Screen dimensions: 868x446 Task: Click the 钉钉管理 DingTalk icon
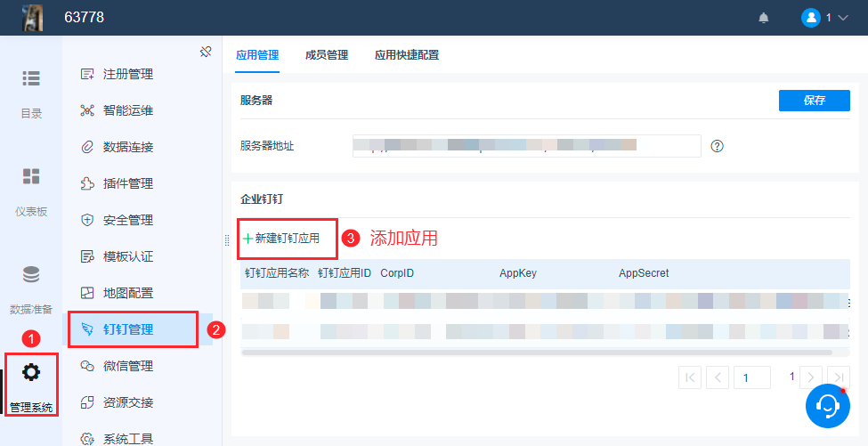tap(87, 329)
